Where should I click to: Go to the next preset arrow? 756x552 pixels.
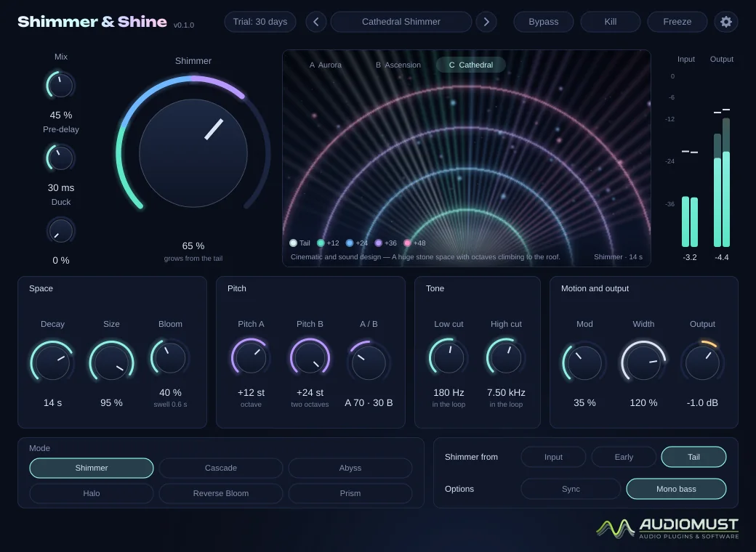tap(486, 22)
